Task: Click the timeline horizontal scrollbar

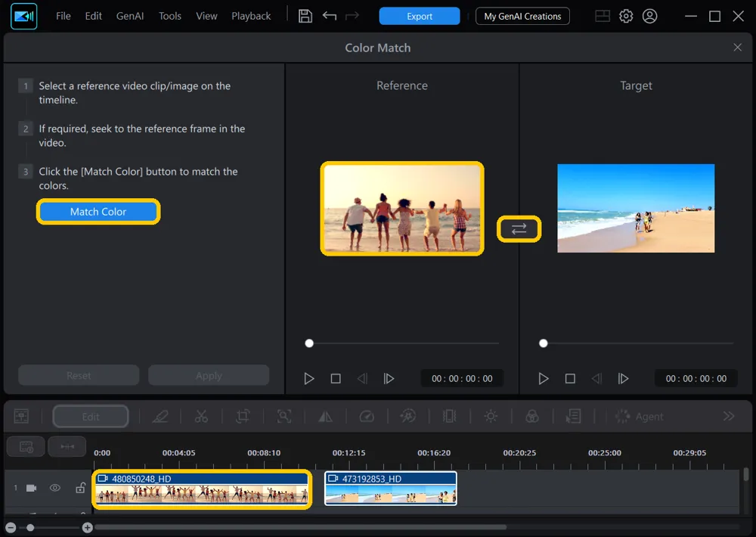Action: coord(301,527)
